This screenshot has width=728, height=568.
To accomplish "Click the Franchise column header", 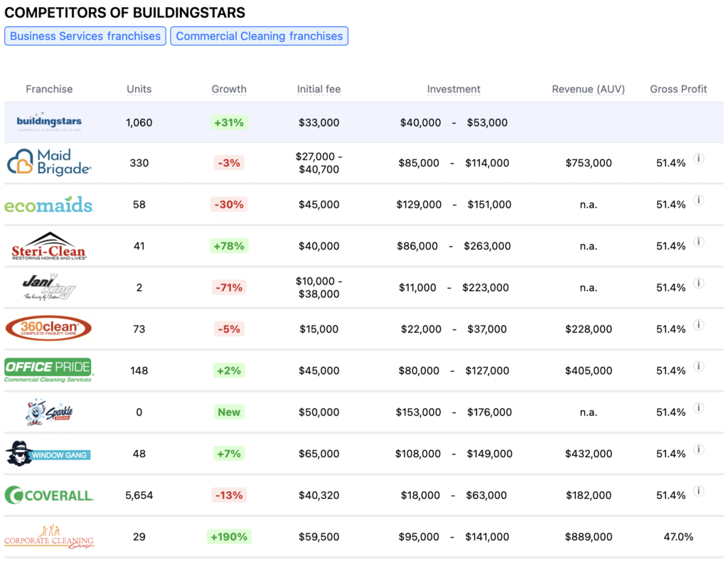I will 49,89.
